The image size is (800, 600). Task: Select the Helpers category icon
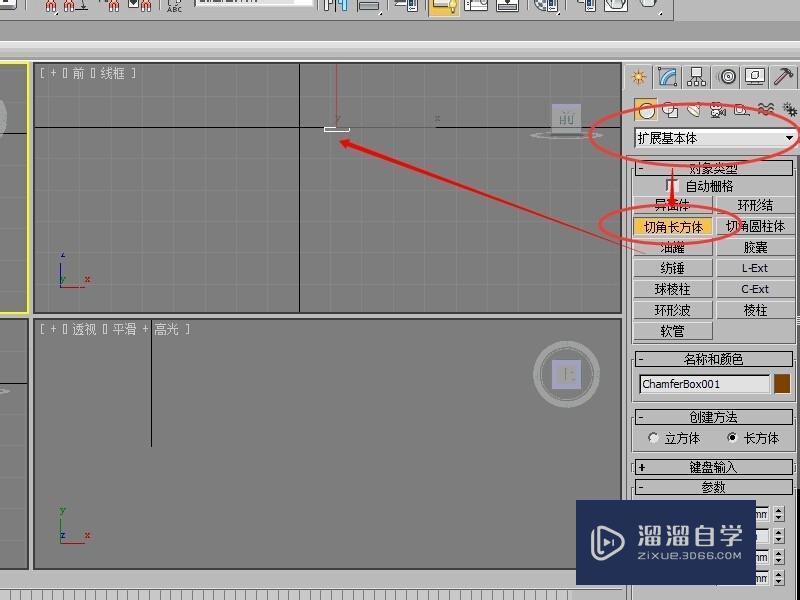pos(742,109)
